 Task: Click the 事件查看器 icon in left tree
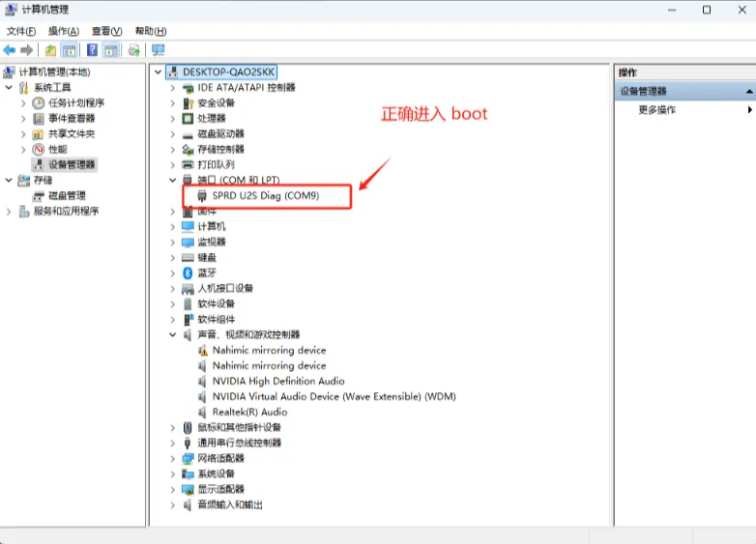pos(38,119)
